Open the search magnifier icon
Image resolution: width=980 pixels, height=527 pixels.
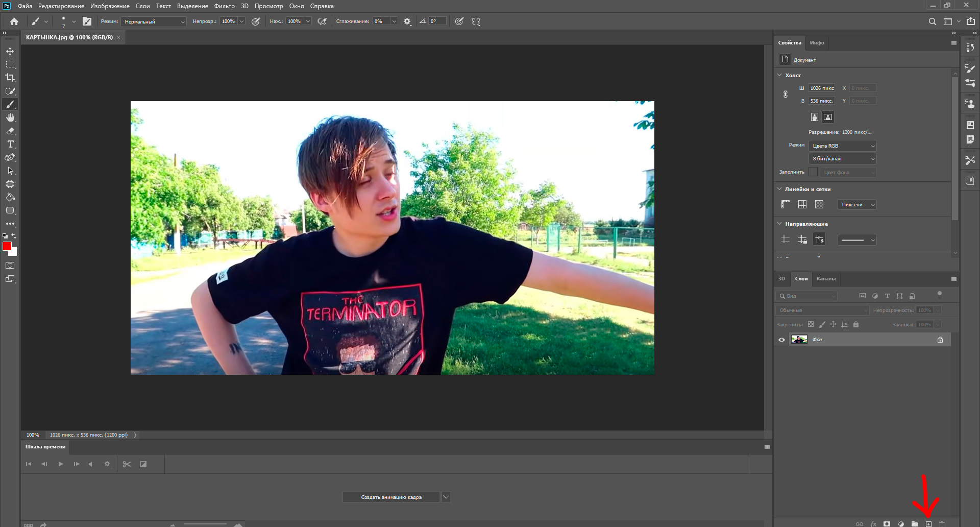pyautogui.click(x=932, y=21)
